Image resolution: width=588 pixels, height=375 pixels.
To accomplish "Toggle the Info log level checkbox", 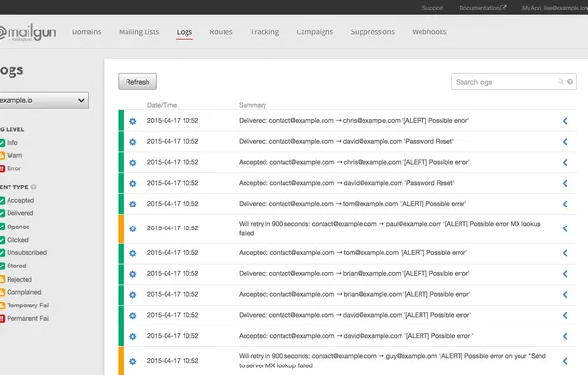I will click(2, 143).
